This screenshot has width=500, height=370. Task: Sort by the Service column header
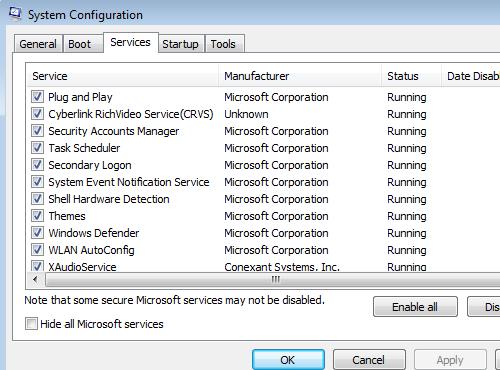(x=122, y=76)
